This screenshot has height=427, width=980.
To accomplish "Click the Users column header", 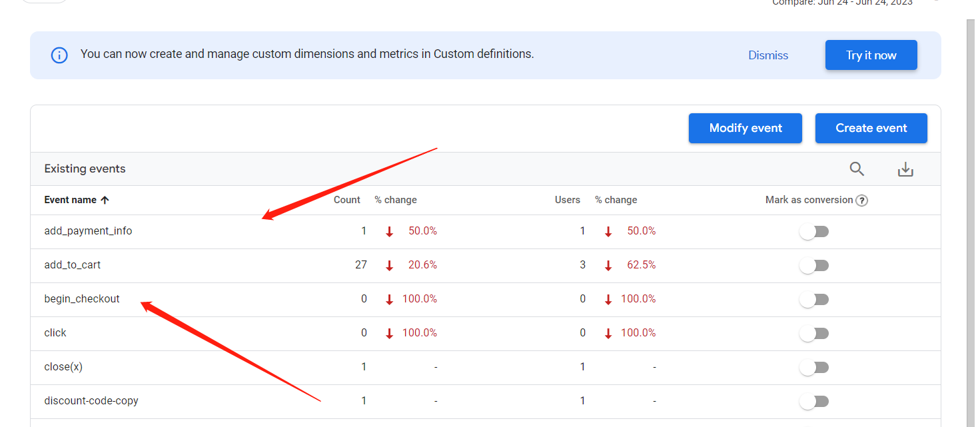I will tap(567, 200).
